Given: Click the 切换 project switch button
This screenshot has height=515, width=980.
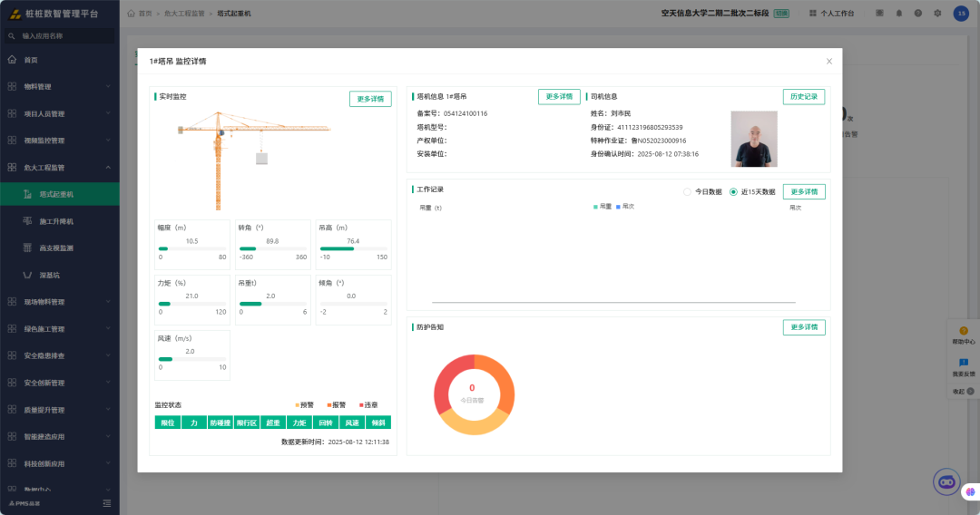Looking at the screenshot, I should click(781, 13).
